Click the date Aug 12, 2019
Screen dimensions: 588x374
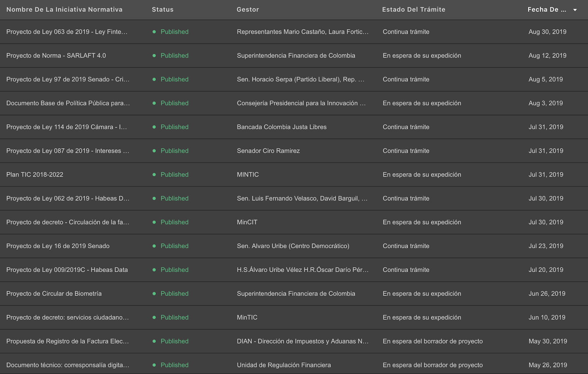[547, 56]
